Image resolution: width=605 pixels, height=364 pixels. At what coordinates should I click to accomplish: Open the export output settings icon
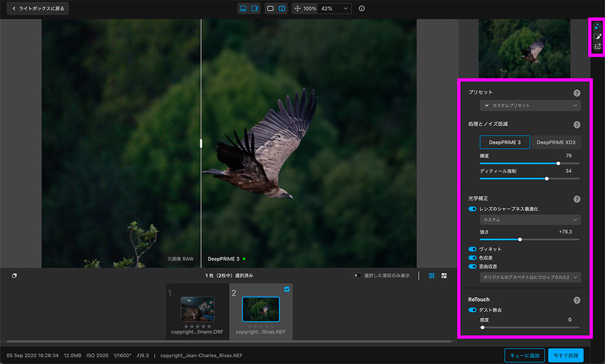[x=597, y=47]
